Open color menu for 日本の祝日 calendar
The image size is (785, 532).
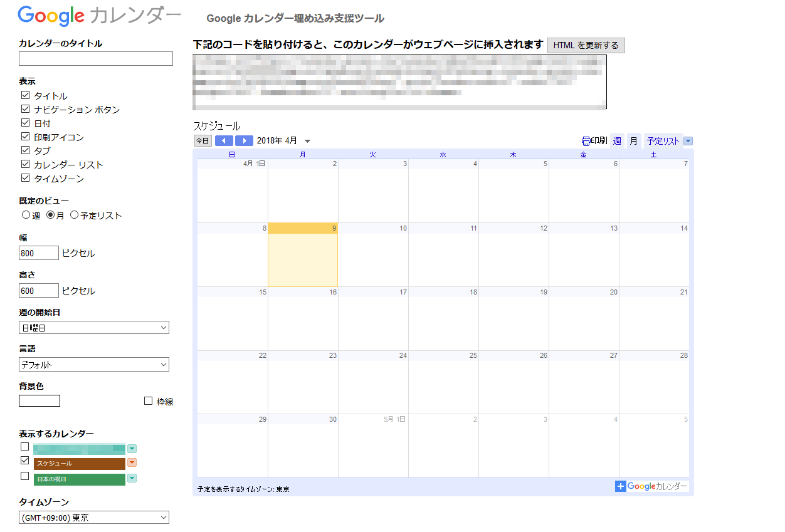click(132, 479)
